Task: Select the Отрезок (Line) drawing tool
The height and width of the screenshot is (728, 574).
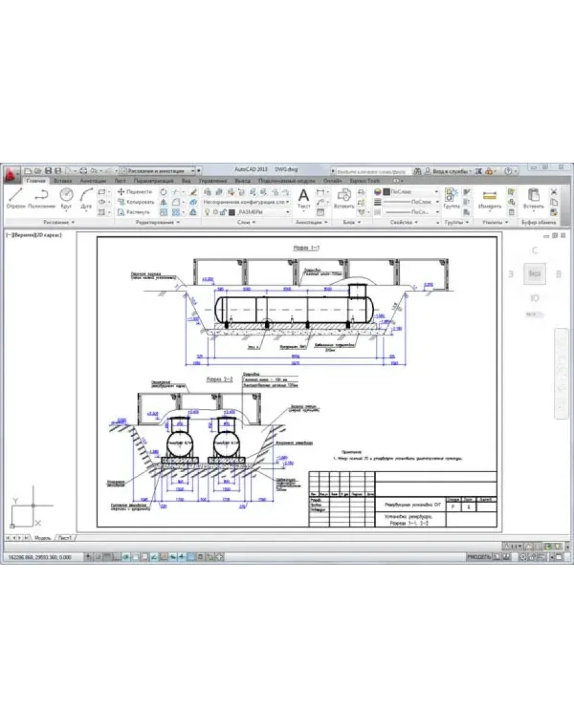Action: 16,197
